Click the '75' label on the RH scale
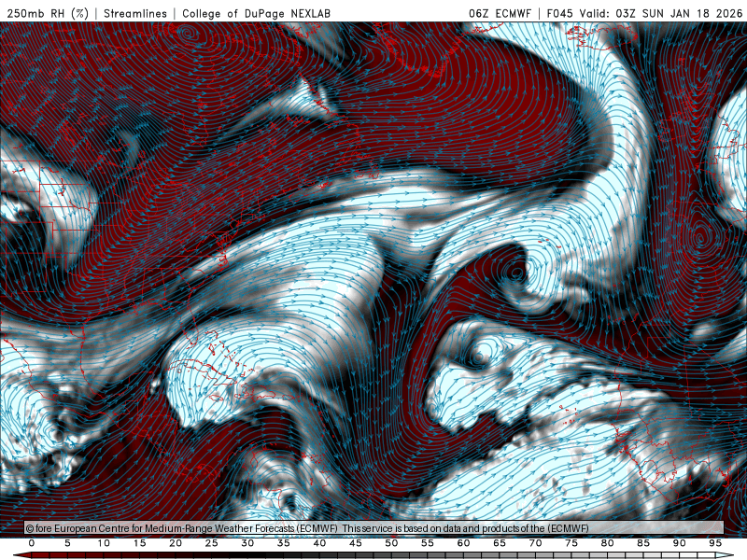Screen dimensions: 747x560 coord(571,543)
